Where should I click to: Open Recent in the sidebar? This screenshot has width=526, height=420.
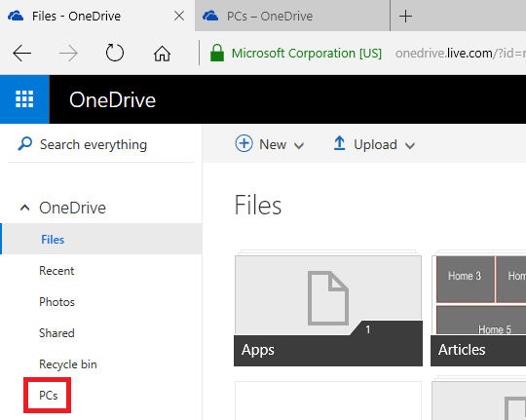[56, 271]
